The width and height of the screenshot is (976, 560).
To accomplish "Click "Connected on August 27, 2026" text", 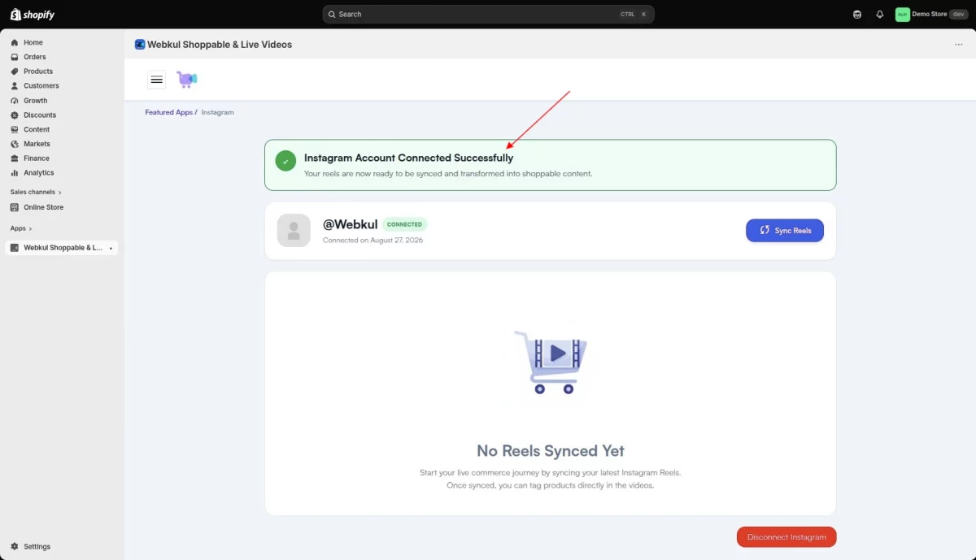I will click(373, 241).
